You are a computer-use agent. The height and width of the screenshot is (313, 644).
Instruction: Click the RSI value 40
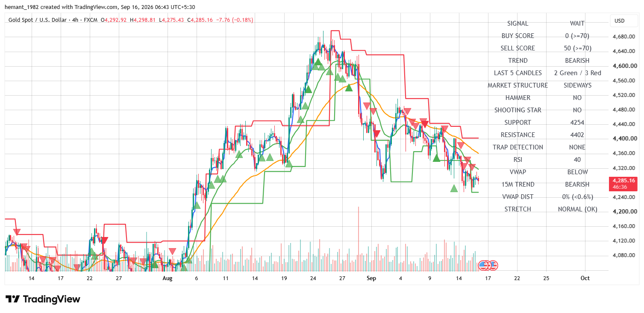pyautogui.click(x=577, y=160)
